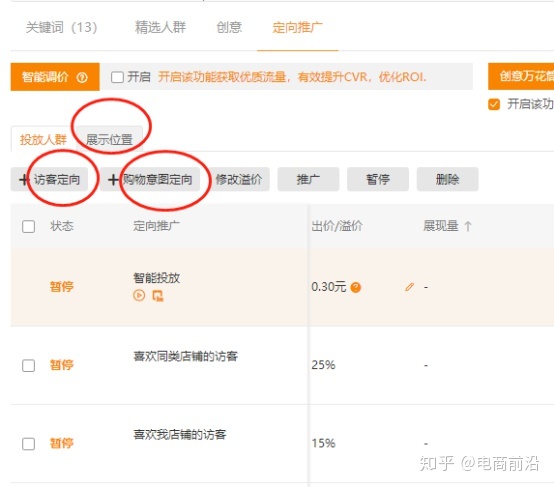Tick the select-all checkbox in table header
This screenshot has height=487, width=554.
[28, 226]
